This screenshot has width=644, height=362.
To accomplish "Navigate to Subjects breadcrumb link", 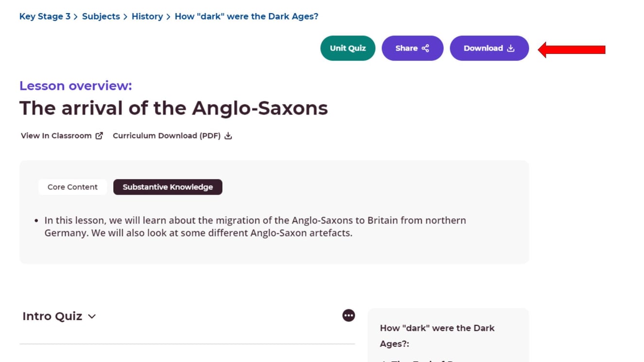I will pyautogui.click(x=101, y=17).
